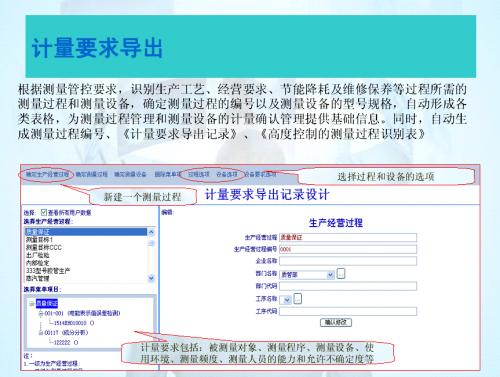
Task: Select the 122222 tree leaf item
Action: tap(62, 342)
